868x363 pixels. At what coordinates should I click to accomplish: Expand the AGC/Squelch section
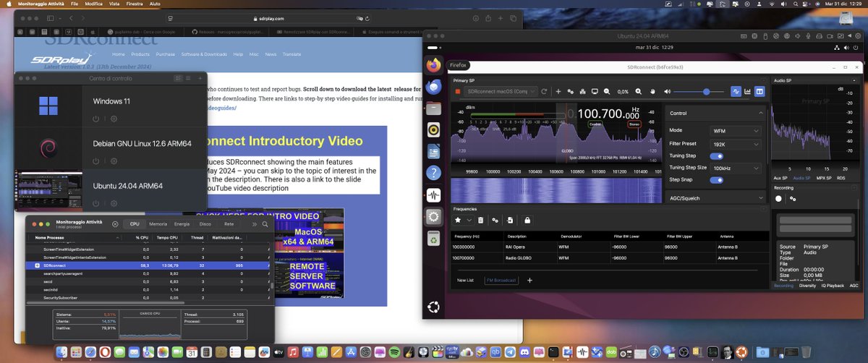click(715, 197)
